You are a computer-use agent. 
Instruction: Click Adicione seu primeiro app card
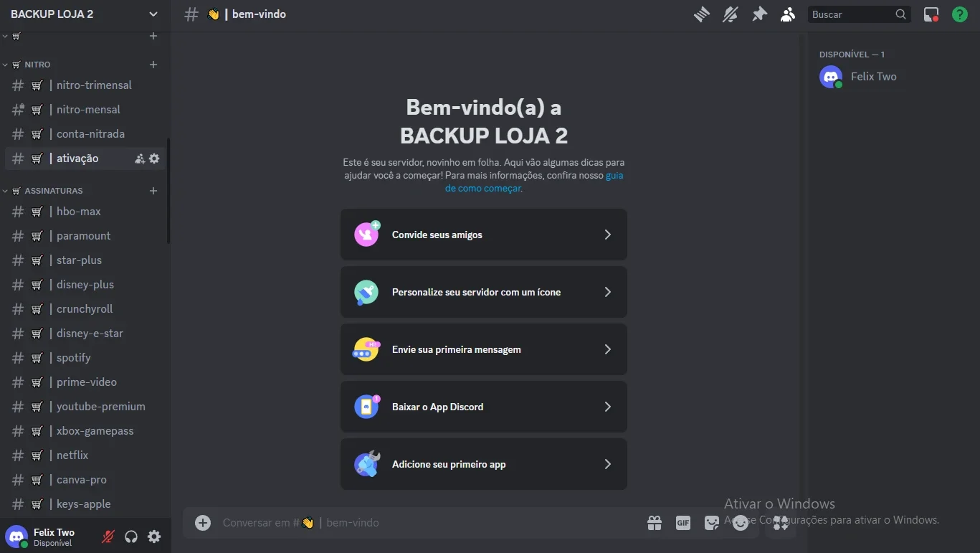tap(484, 464)
